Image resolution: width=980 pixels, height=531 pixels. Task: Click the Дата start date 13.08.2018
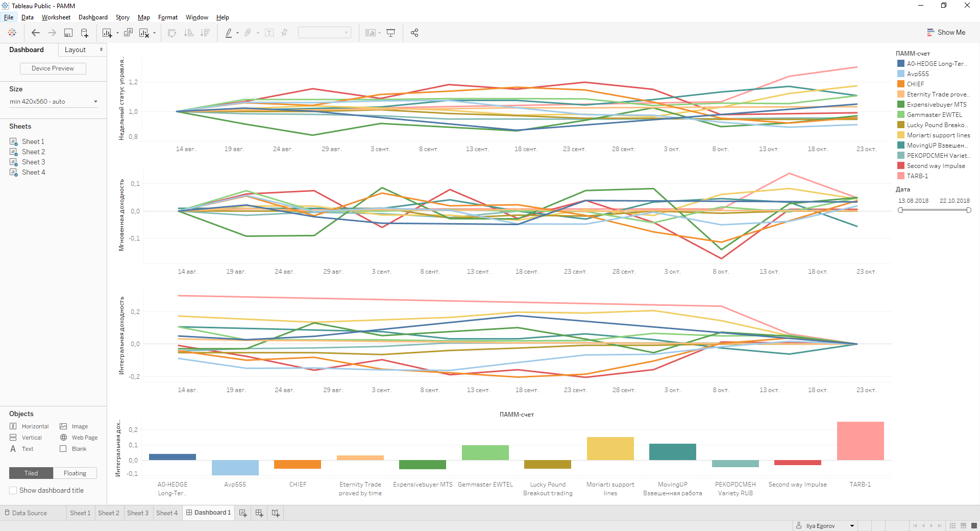(913, 201)
